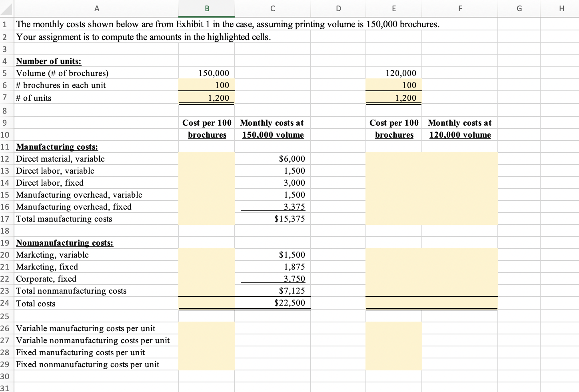This screenshot has height=392, width=579.
Task: Click 'Cost per 100' header in column E
Action: pyautogui.click(x=394, y=123)
